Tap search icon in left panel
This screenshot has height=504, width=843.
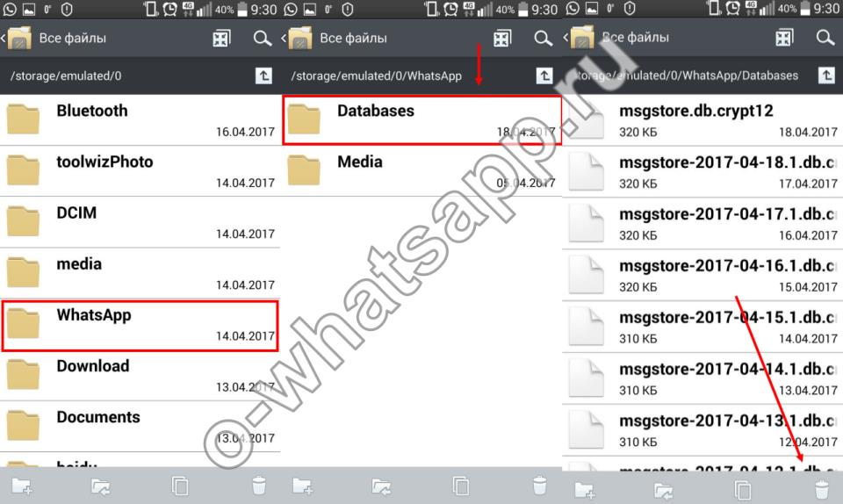pyautogui.click(x=263, y=38)
